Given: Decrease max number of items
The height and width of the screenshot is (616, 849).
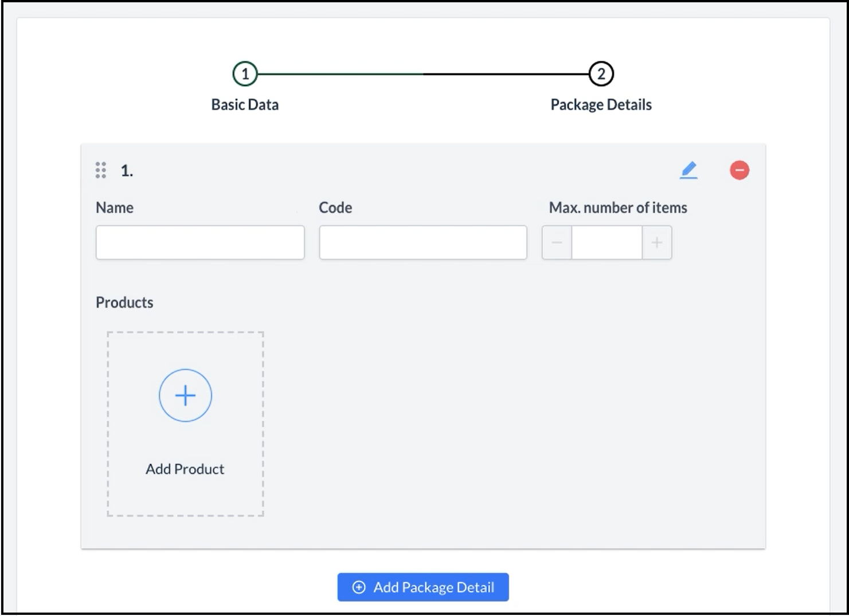Looking at the screenshot, I should [x=557, y=242].
